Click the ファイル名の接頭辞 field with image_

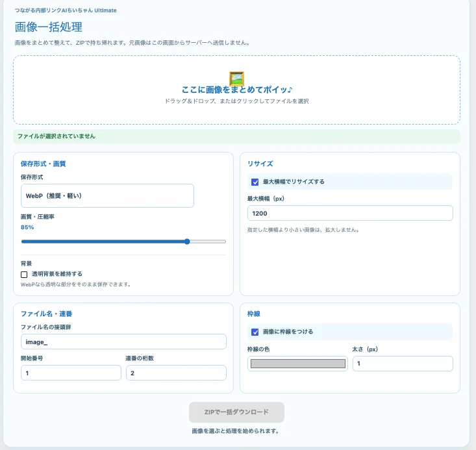[123, 342]
